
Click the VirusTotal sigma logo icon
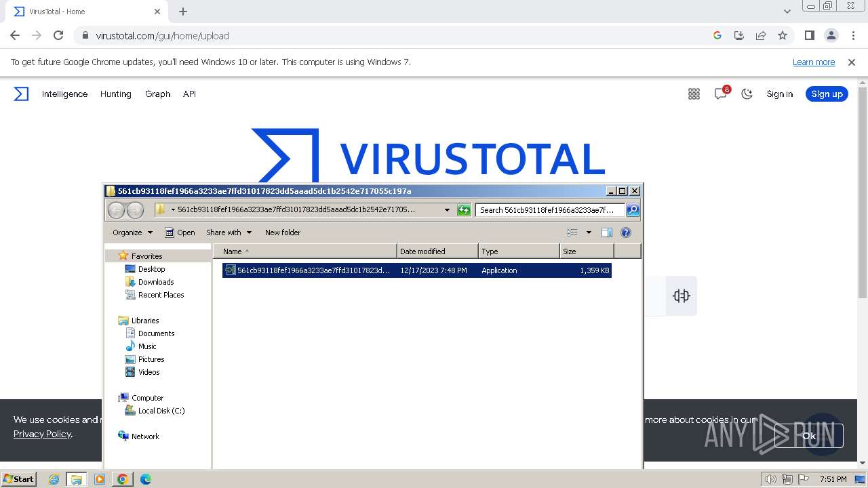22,94
